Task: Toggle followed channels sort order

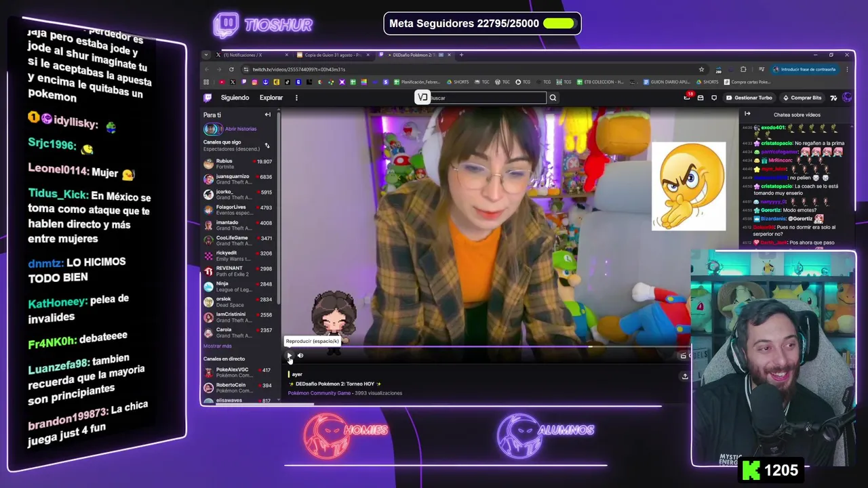Action: click(x=267, y=145)
